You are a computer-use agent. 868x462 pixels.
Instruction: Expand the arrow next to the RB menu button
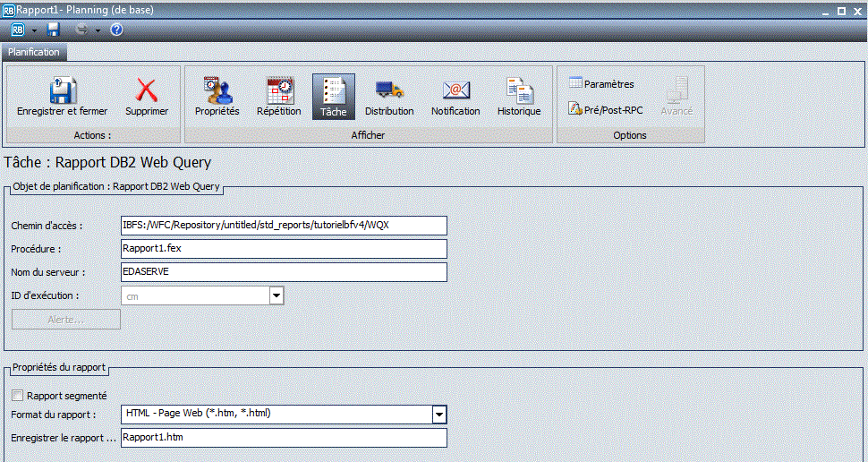(34, 30)
